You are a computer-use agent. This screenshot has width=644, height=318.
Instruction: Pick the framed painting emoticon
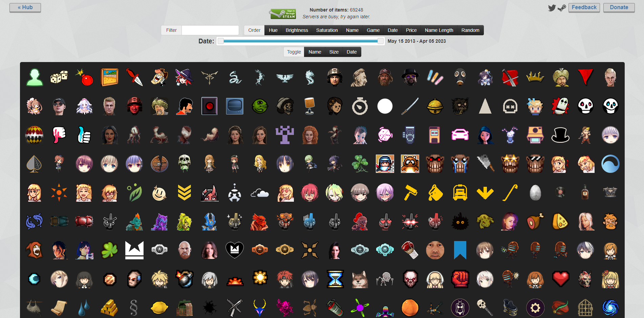click(109, 77)
